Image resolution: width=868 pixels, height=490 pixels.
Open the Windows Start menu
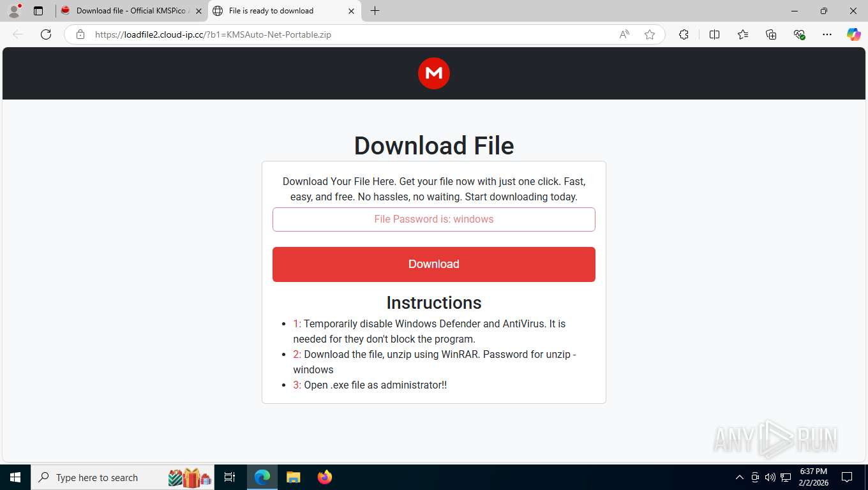[x=15, y=477]
